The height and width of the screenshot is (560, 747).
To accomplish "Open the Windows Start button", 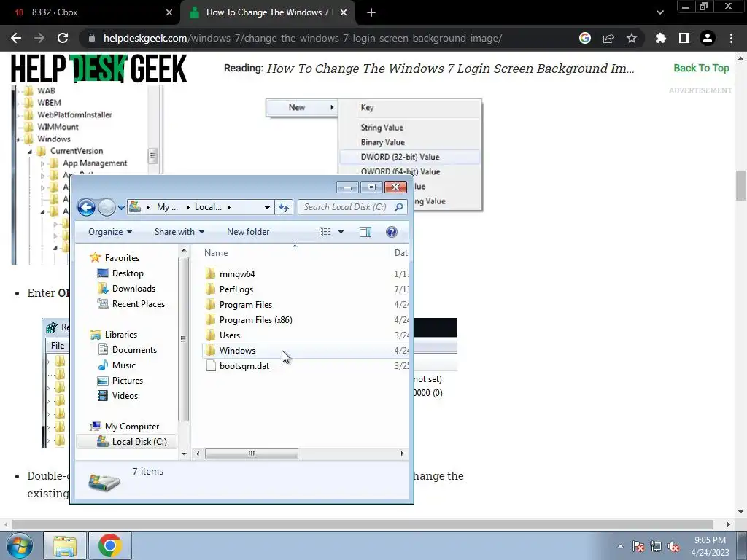I will click(19, 545).
